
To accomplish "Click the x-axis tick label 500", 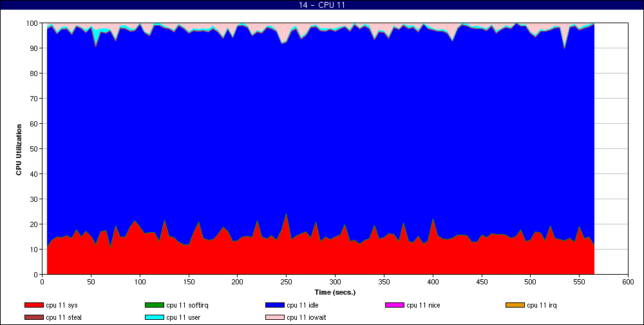I will 530,282.
